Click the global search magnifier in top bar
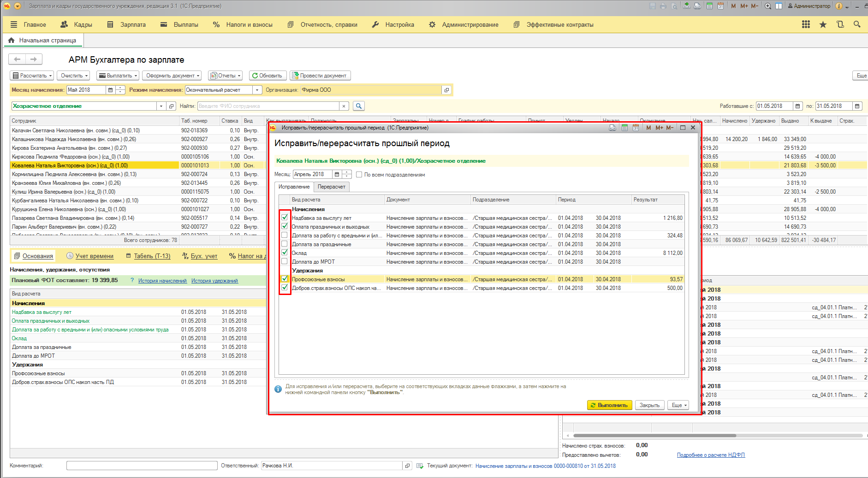The image size is (868, 478). (x=857, y=24)
